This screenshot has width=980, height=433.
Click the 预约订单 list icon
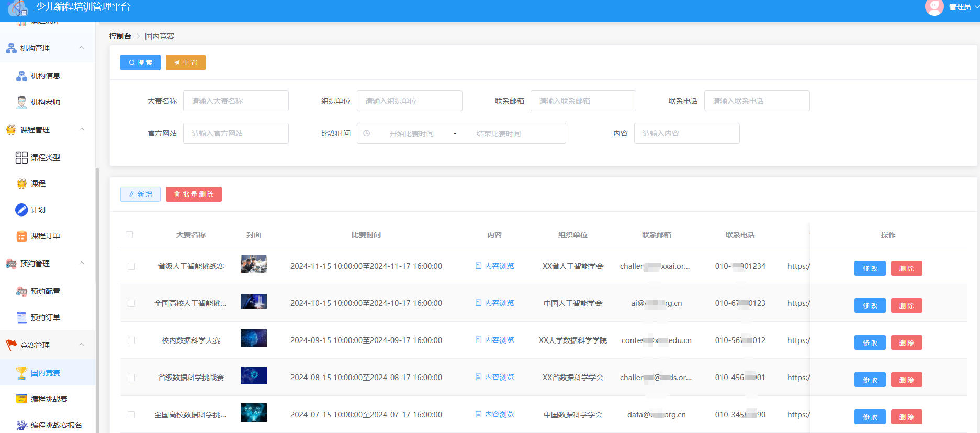(21, 317)
